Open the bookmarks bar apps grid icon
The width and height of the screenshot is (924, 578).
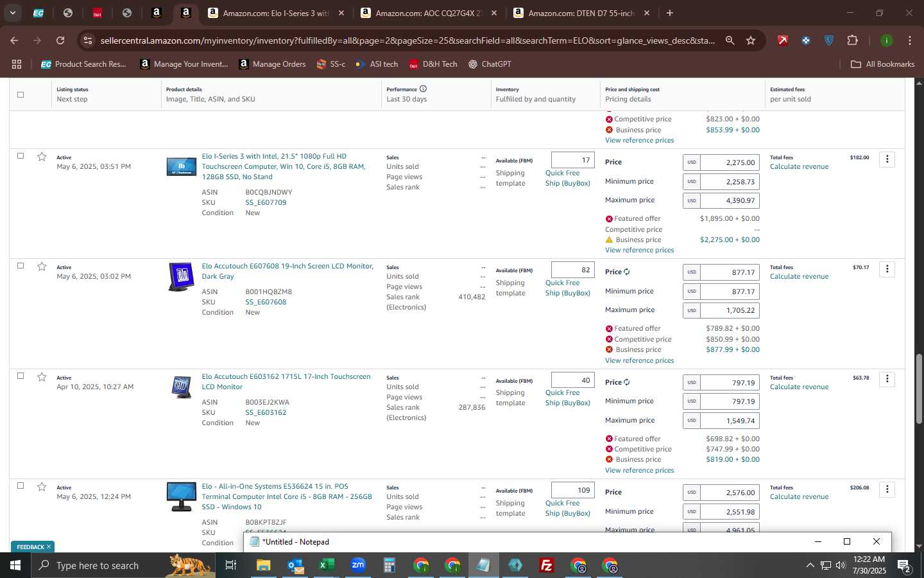pyautogui.click(x=17, y=64)
